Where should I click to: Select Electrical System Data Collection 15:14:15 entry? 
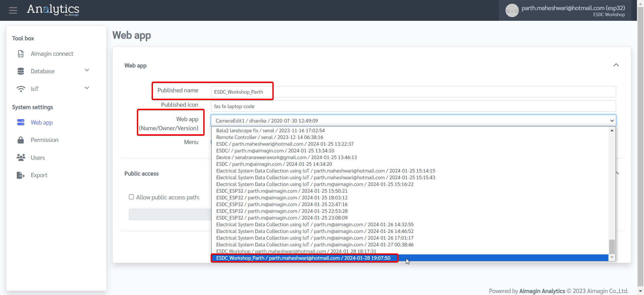click(410, 171)
